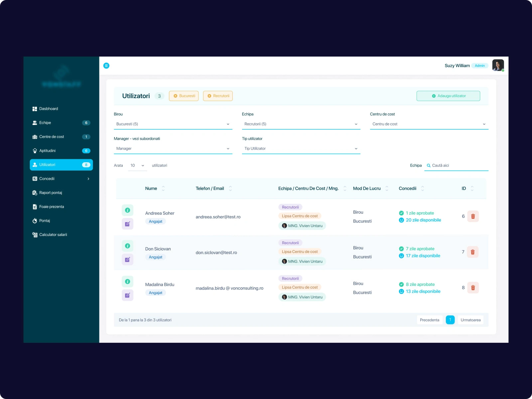
Task: Click Recrutorii tag in Don Siciovan's row
Action: tap(290, 243)
